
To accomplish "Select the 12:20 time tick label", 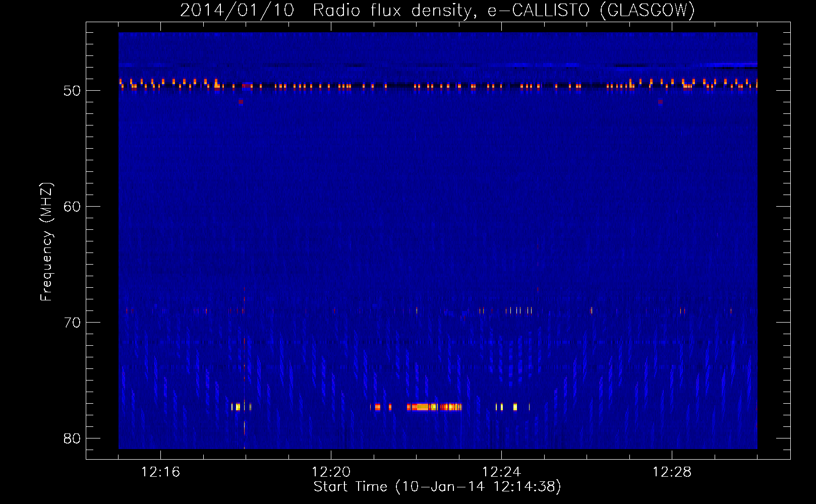I will tap(331, 472).
